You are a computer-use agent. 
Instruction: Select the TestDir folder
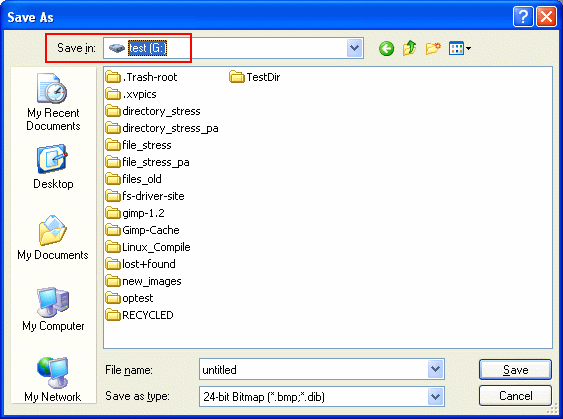point(255,77)
